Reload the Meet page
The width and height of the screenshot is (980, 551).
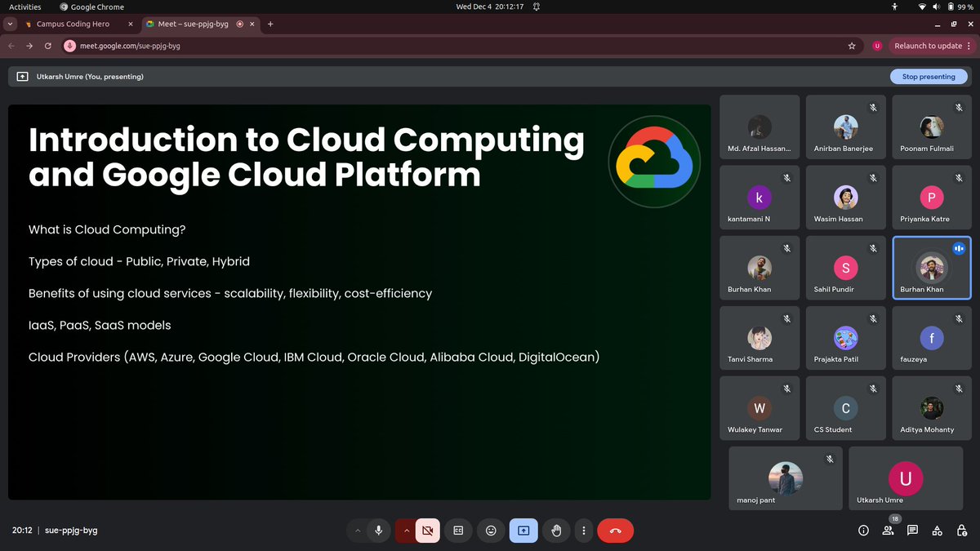(x=48, y=46)
